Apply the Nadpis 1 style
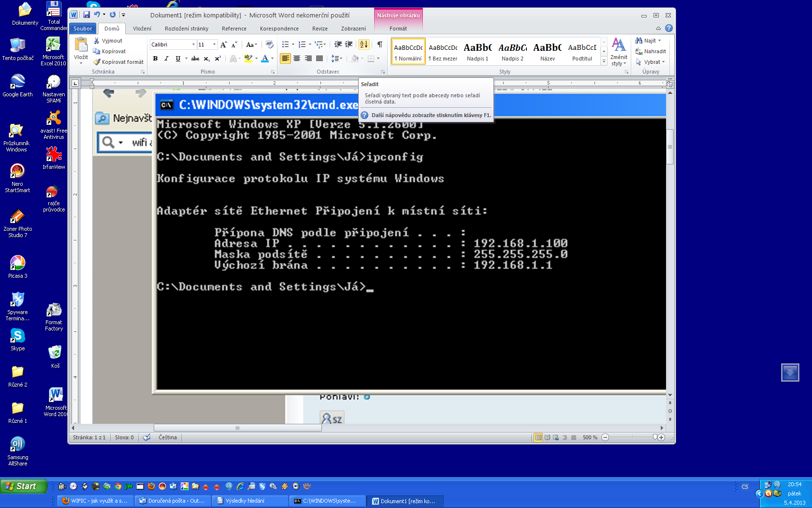 (x=478, y=51)
